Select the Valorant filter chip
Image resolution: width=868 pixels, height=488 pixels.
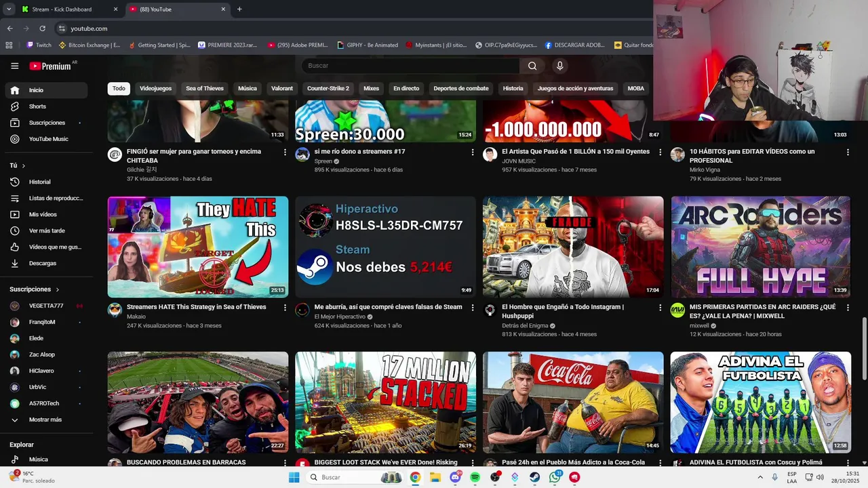[282, 88]
